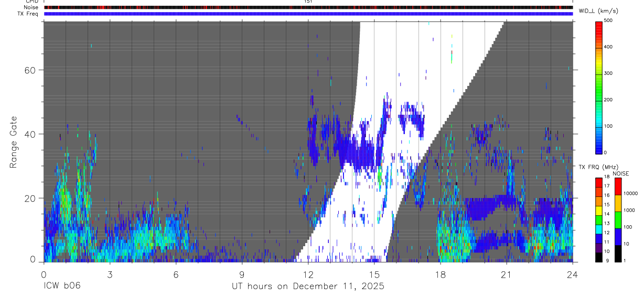
Task: Click the "40" range gate tick label
Action: point(30,134)
